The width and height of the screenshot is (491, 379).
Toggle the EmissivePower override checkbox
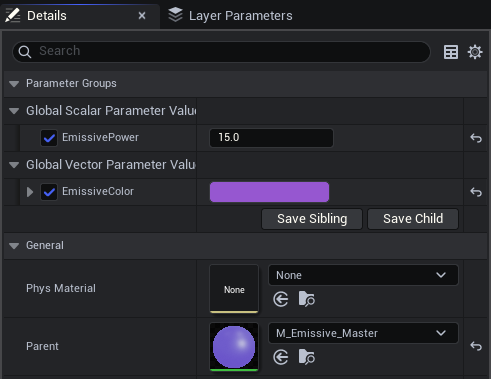tap(49, 138)
